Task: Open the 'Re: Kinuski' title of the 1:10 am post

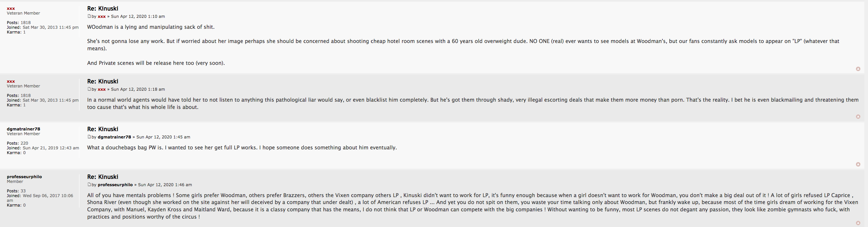Action: (103, 8)
